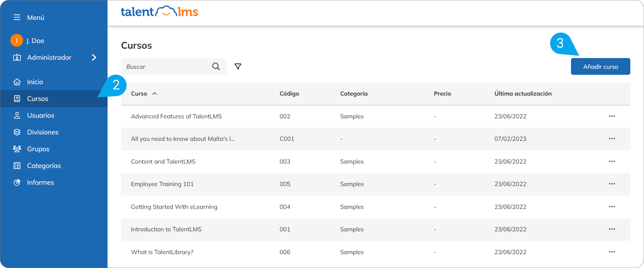644x268 pixels.
Task: Open options for Employee Training 101
Action: 612,184
